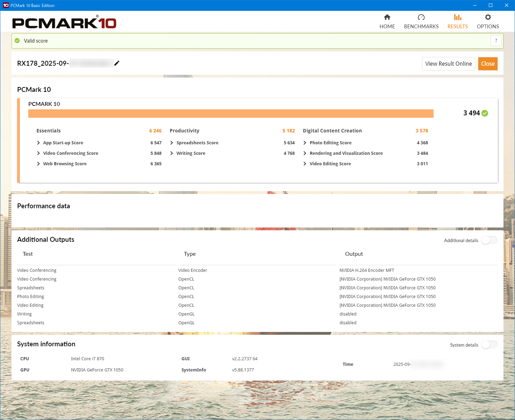Click Video Conferencing score value 5 848
This screenshot has width=515, height=420.
coord(156,153)
